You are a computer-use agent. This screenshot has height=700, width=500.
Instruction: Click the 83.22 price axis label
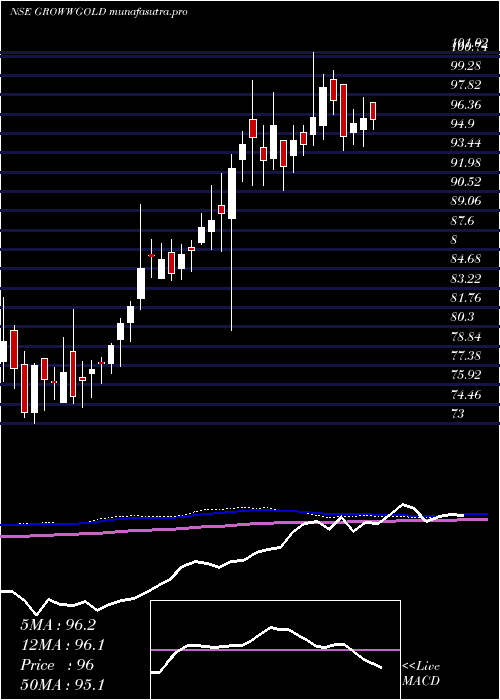pyautogui.click(x=466, y=279)
